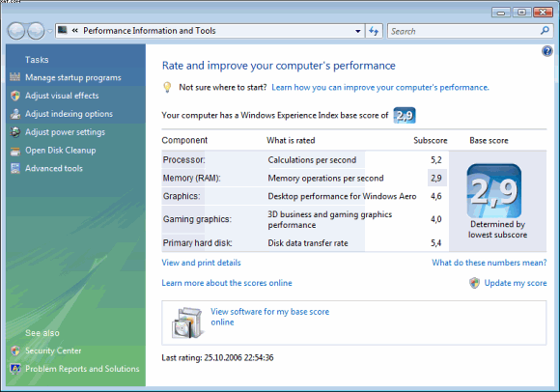Click the Problem Reports and Solutions icon
Screen dimensions: 560x392
point(15,369)
